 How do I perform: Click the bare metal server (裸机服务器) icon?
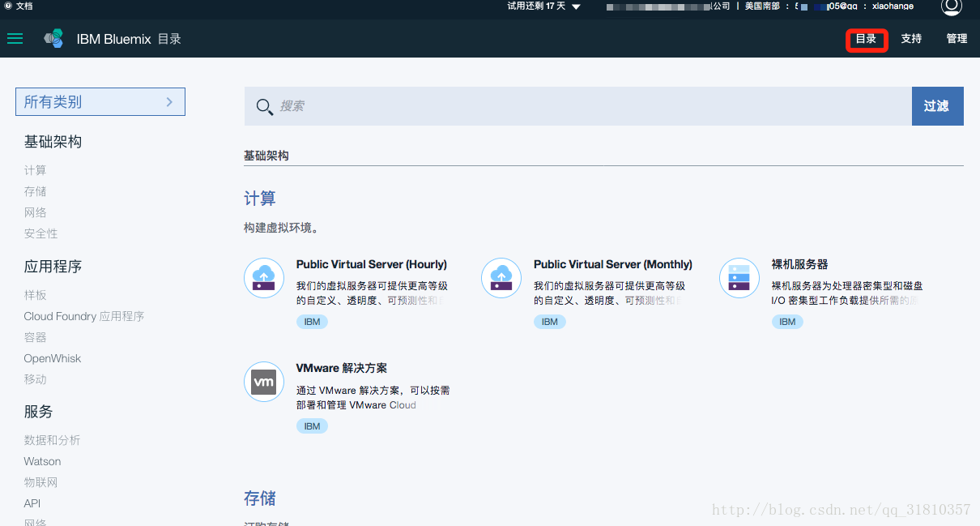coord(739,278)
